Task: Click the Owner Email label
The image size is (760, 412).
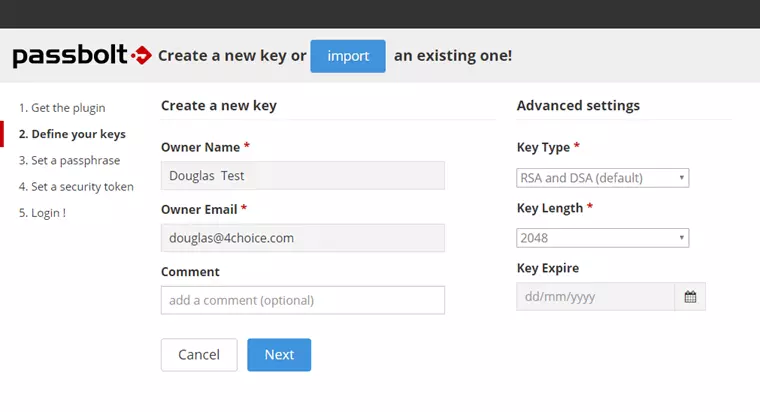Action: [200, 209]
